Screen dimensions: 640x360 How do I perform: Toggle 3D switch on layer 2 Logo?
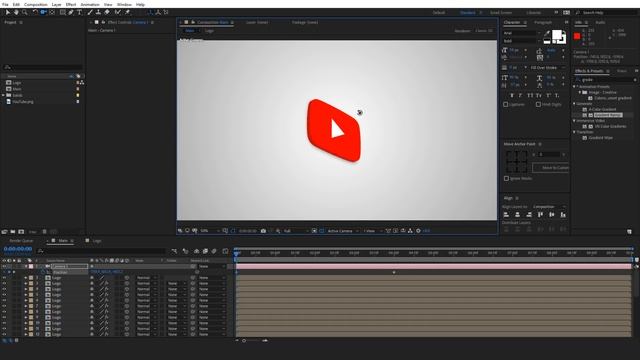click(x=127, y=278)
